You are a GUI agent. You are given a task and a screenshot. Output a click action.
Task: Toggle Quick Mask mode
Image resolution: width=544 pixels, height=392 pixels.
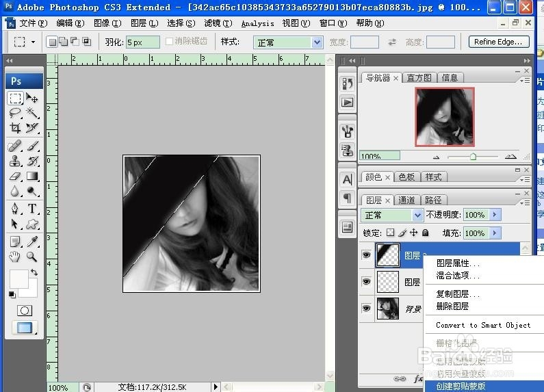tap(24, 311)
